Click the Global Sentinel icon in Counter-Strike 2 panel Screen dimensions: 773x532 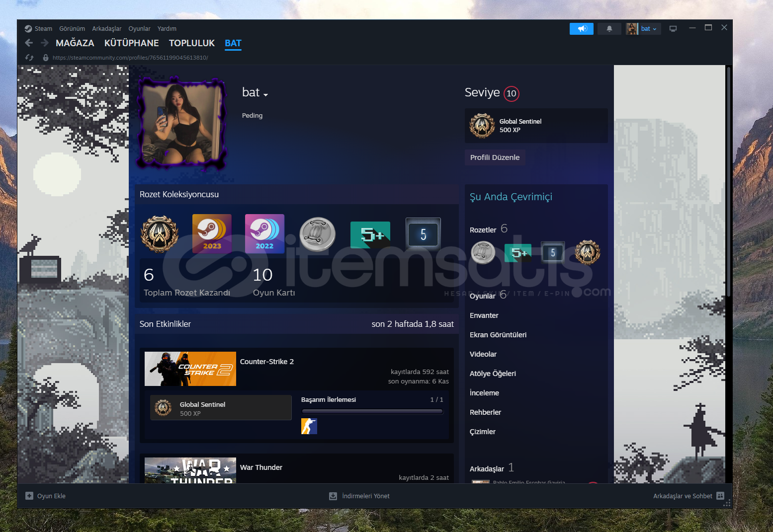point(163,408)
